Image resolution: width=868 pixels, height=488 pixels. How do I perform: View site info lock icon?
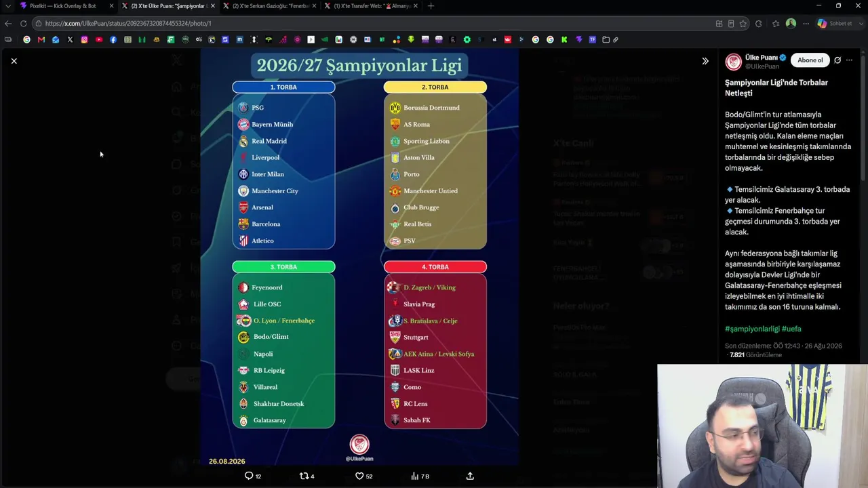[39, 23]
